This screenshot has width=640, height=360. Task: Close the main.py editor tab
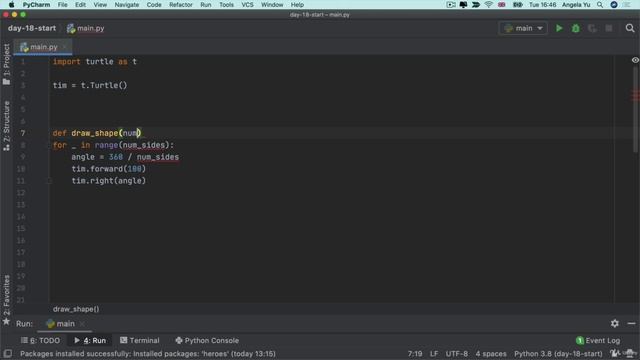tap(64, 47)
